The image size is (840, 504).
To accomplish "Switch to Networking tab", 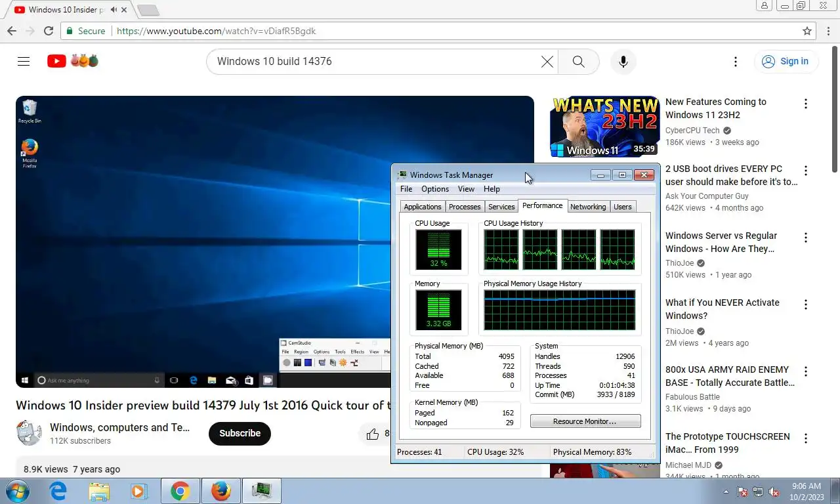I will pyautogui.click(x=588, y=207).
